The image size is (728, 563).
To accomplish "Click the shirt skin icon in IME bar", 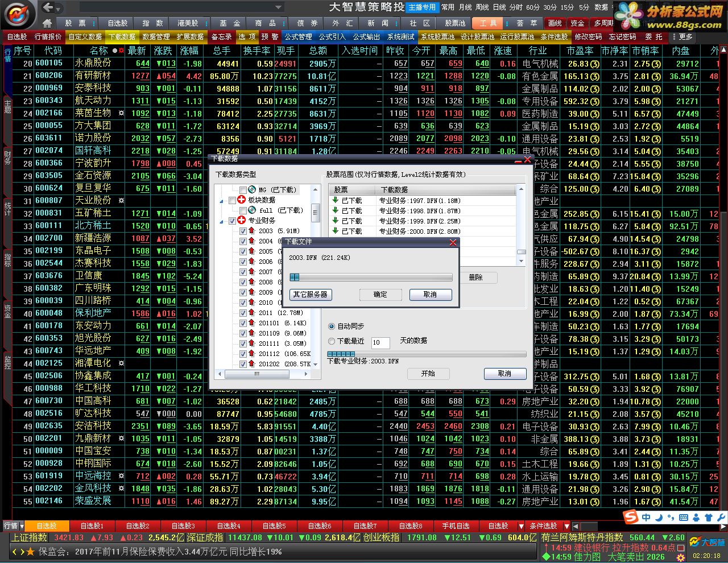I will click(708, 518).
